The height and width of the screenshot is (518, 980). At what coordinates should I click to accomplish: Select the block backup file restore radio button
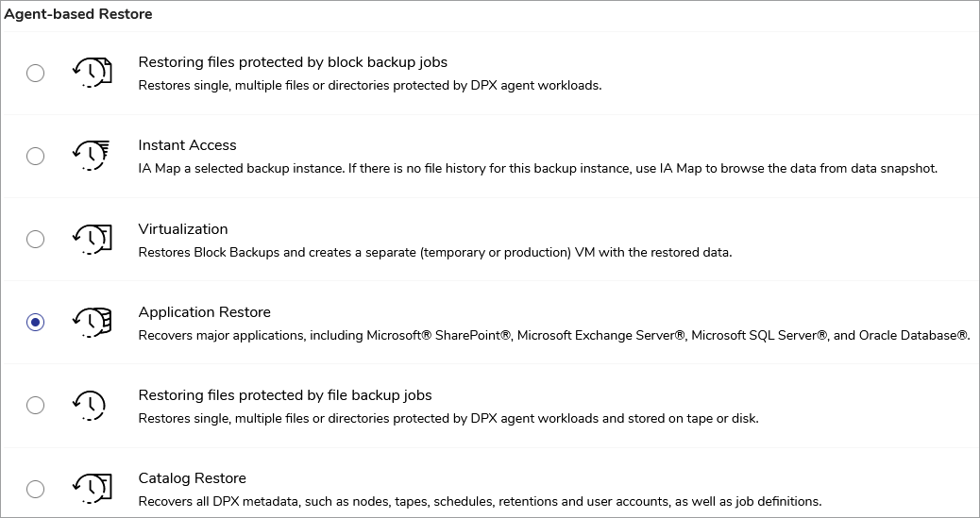(x=35, y=73)
